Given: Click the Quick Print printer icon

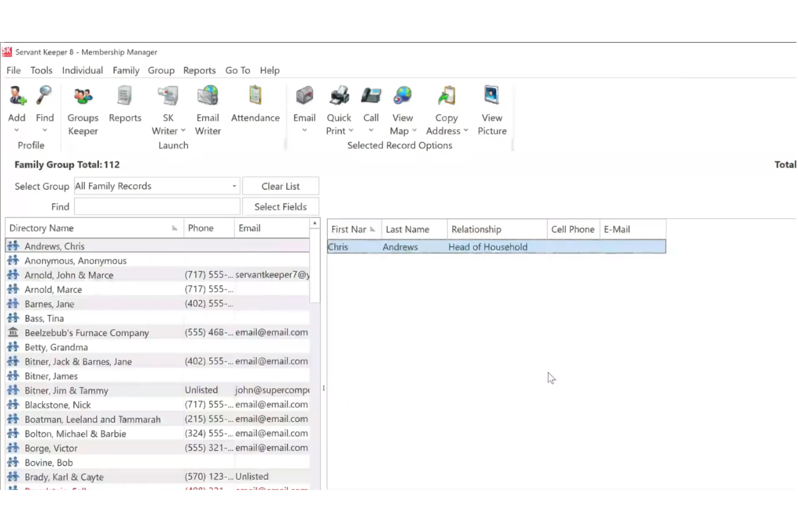Looking at the screenshot, I should 339,96.
